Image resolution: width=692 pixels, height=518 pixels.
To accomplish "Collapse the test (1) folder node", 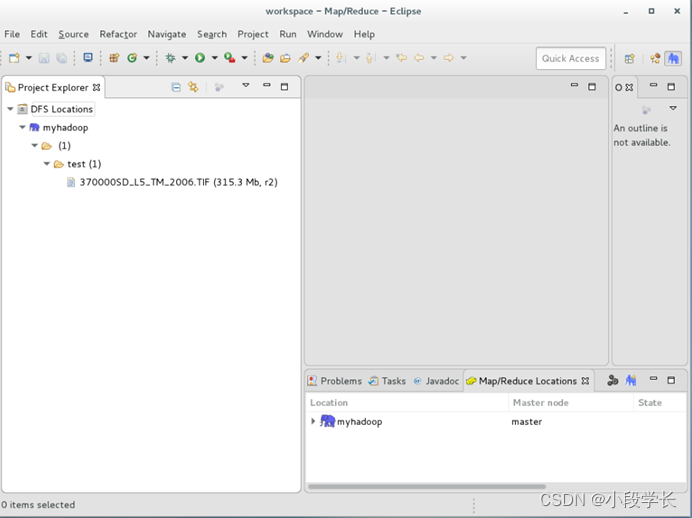I will 46,164.
